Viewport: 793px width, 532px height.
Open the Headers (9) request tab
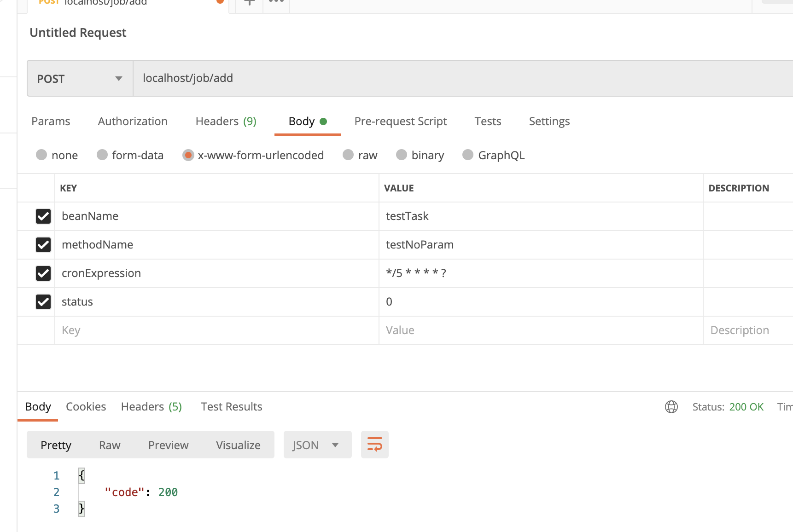[x=226, y=121]
